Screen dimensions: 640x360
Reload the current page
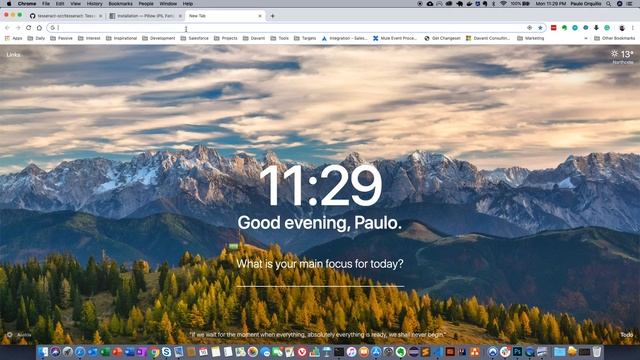(29, 28)
